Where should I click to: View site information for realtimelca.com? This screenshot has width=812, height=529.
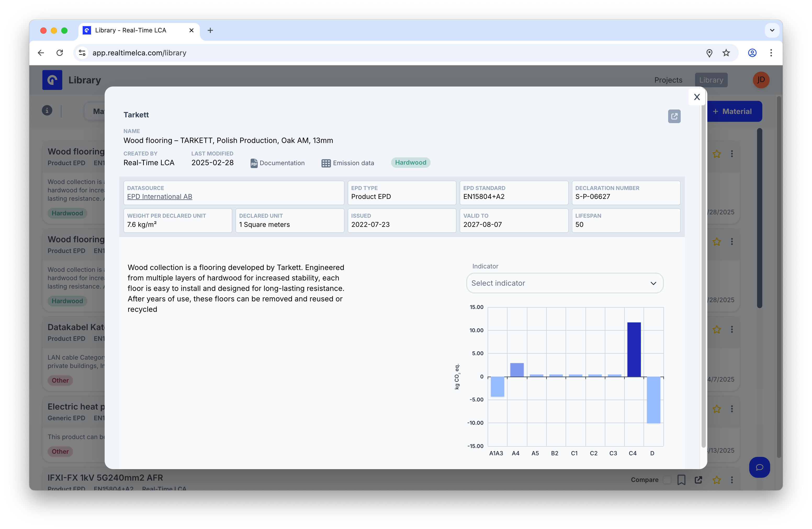pyautogui.click(x=82, y=53)
